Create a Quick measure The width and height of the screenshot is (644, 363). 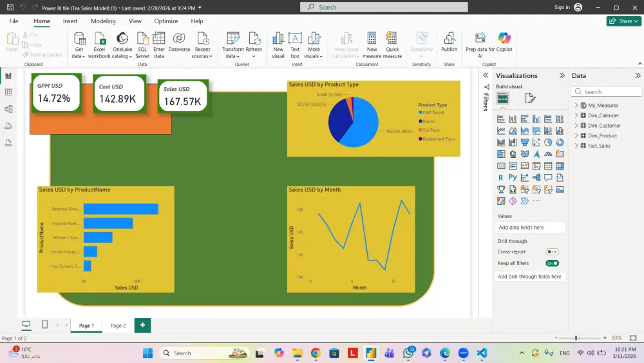click(x=392, y=45)
